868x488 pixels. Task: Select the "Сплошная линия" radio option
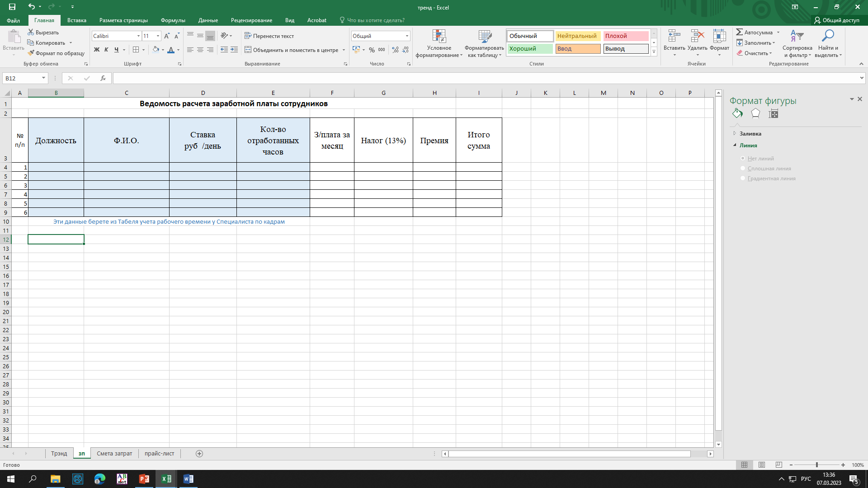[743, 169]
